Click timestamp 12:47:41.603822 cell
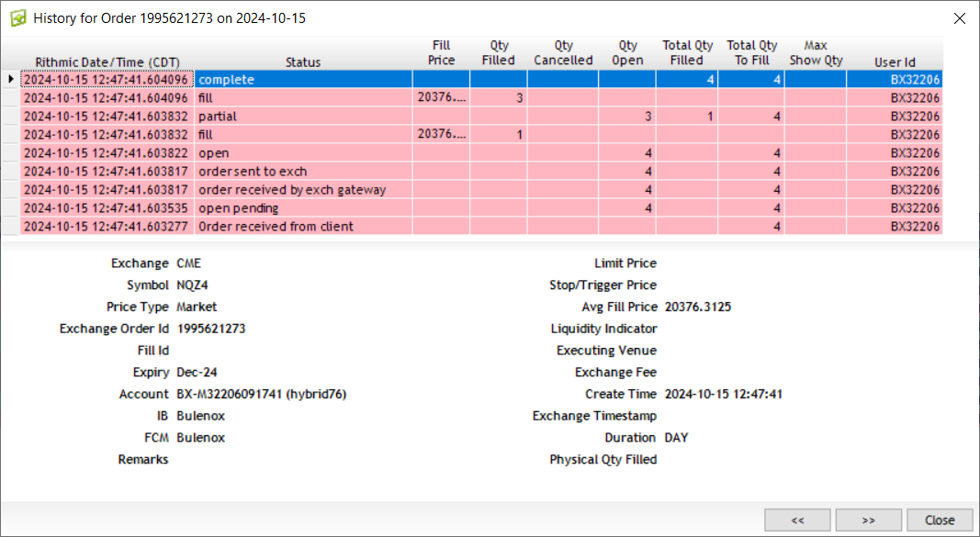Screen dimensions: 980x537 [107, 153]
